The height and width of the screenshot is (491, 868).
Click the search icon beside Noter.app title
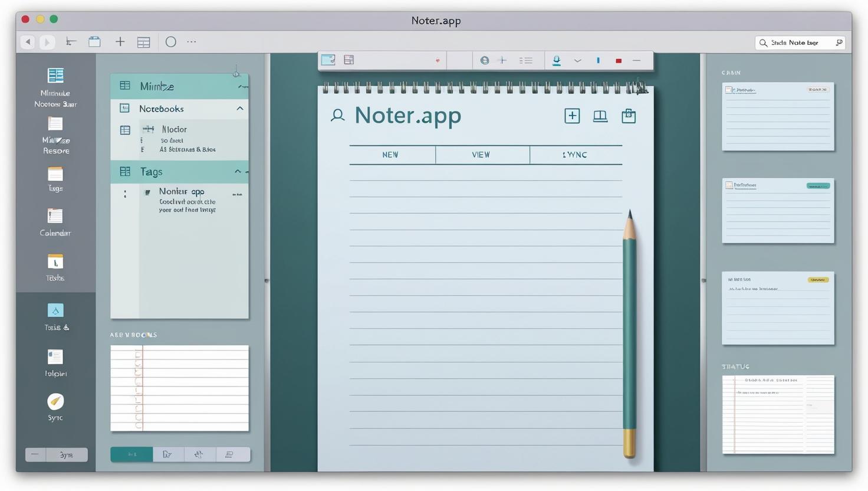pyautogui.click(x=337, y=116)
